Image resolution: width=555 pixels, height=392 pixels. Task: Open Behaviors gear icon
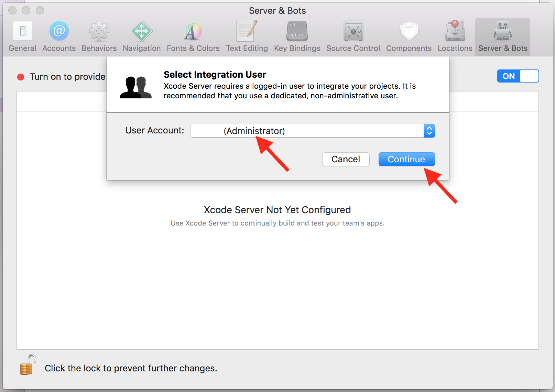(99, 31)
